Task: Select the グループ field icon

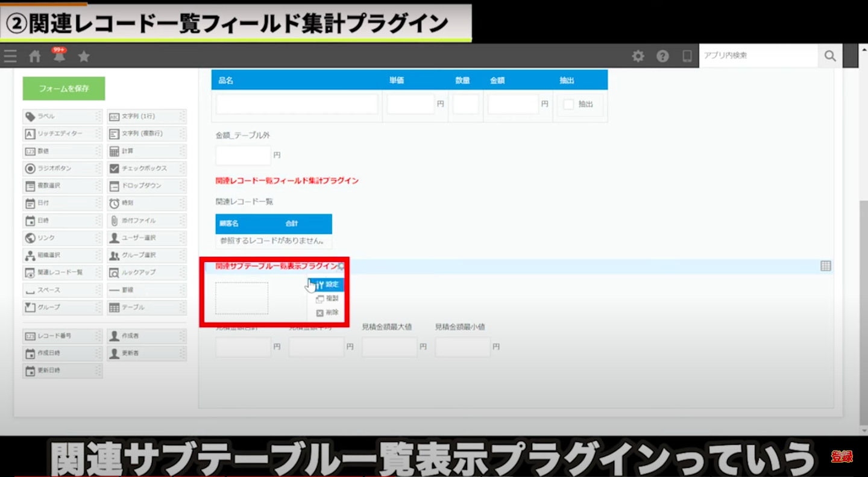Action: [30, 307]
